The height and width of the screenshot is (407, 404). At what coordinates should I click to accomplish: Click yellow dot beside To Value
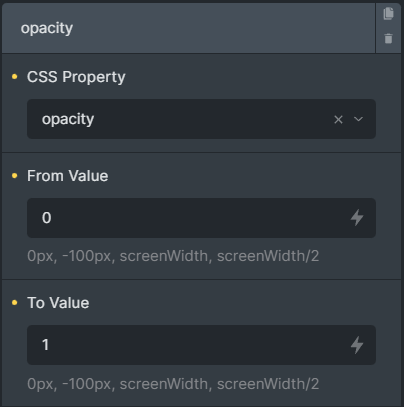coord(14,302)
